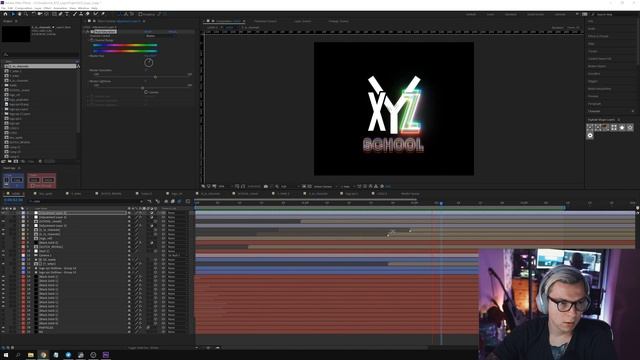Image resolution: width=640 pixels, height=360 pixels.
Task: Click the About link for Hue/Saturation
Action: point(172,31)
